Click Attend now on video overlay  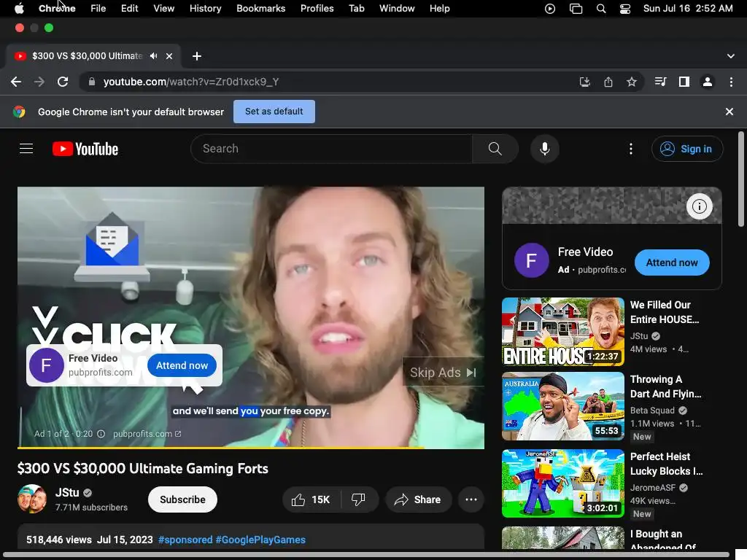coord(182,365)
